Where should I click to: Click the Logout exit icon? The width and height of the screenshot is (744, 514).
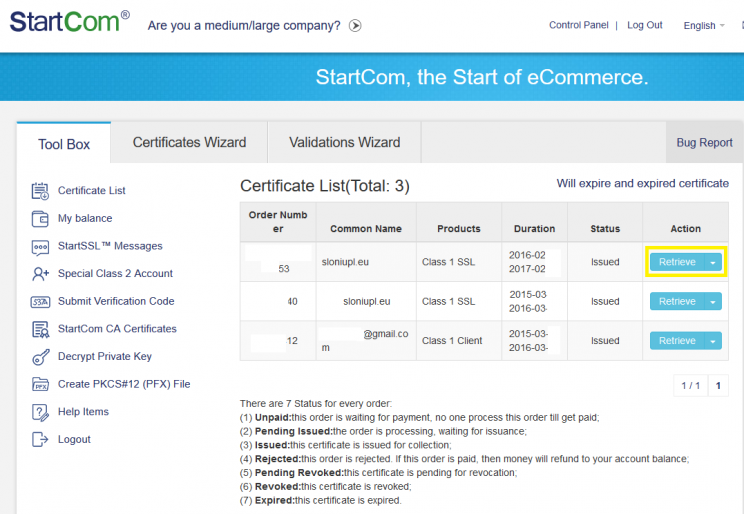click(x=40, y=439)
